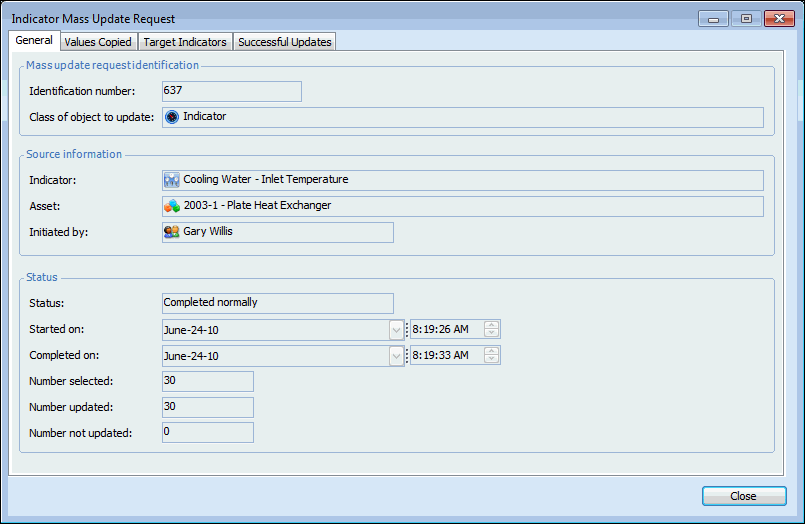Click the Class of object to update field
This screenshot has height=524, width=805.
(463, 117)
